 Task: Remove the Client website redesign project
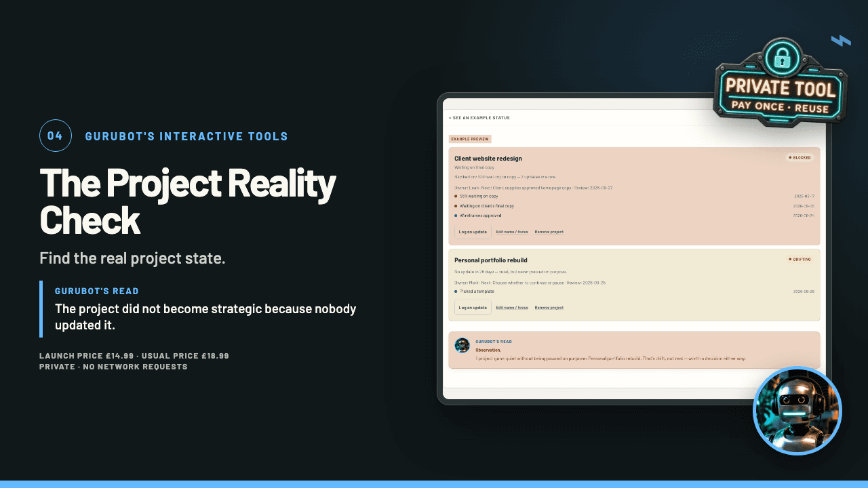pyautogui.click(x=549, y=232)
